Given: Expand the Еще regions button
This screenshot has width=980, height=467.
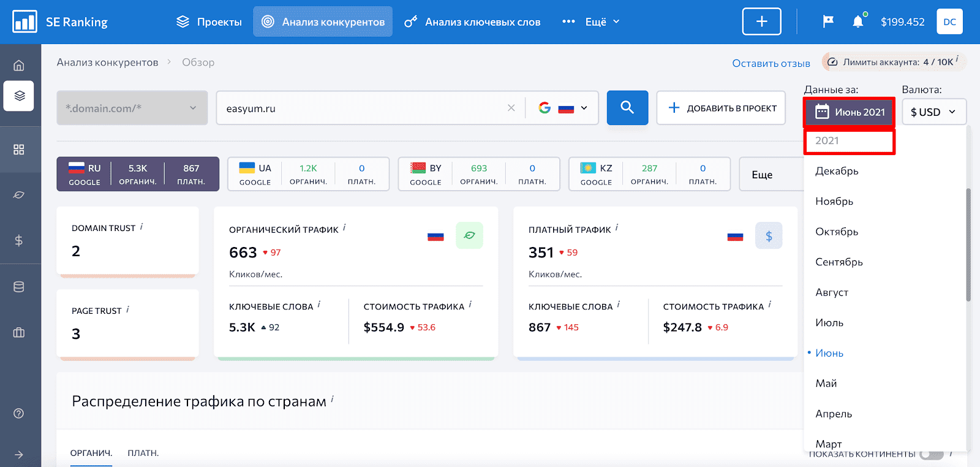Looking at the screenshot, I should click(x=771, y=175).
